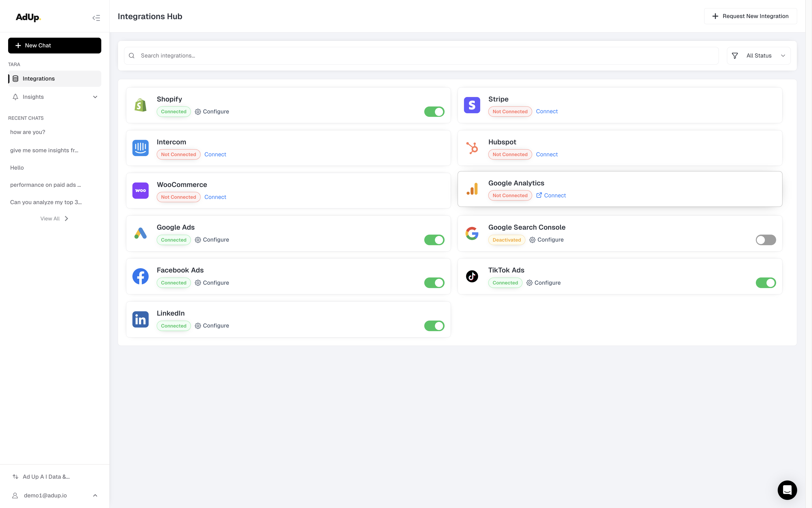This screenshot has height=508, width=812.
Task: Click the Search integrations input field
Action: coord(421,56)
